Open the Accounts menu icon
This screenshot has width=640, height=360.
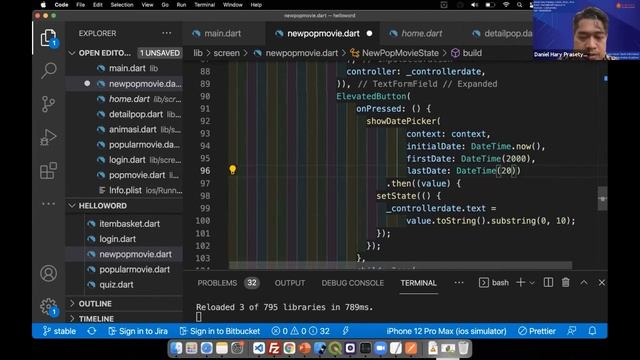click(49, 273)
